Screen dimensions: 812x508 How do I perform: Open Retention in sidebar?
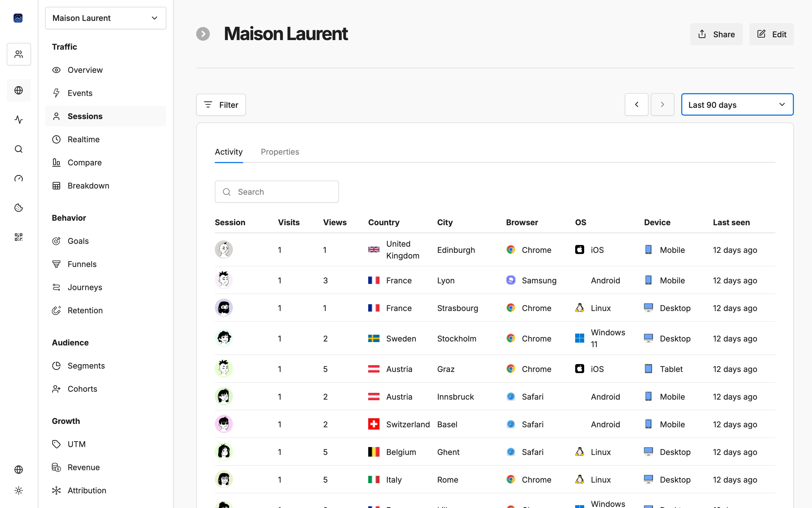pyautogui.click(x=106, y=310)
